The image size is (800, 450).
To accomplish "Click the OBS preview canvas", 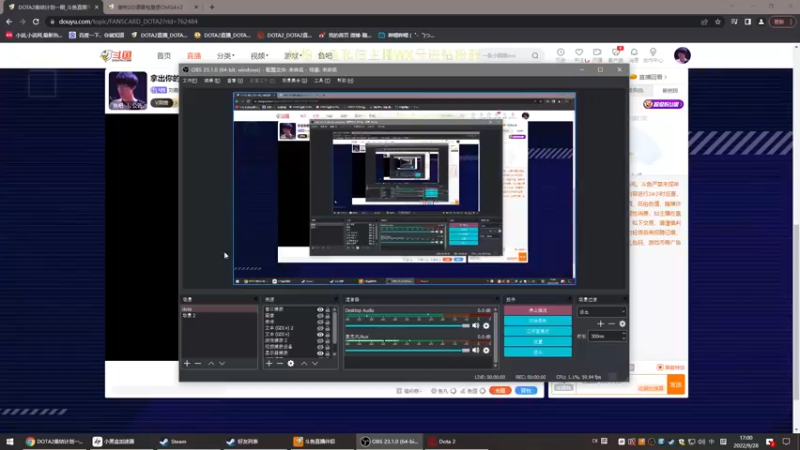I will coord(405,188).
